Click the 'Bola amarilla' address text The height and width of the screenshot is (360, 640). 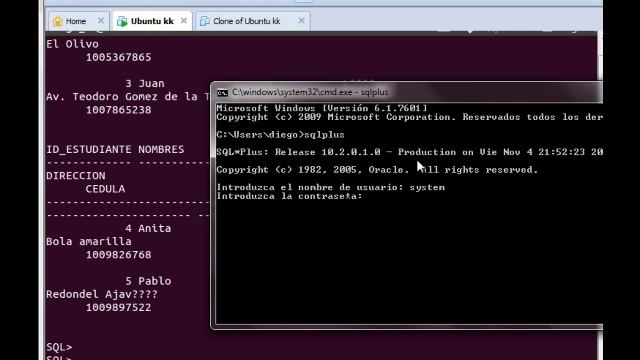89,242
